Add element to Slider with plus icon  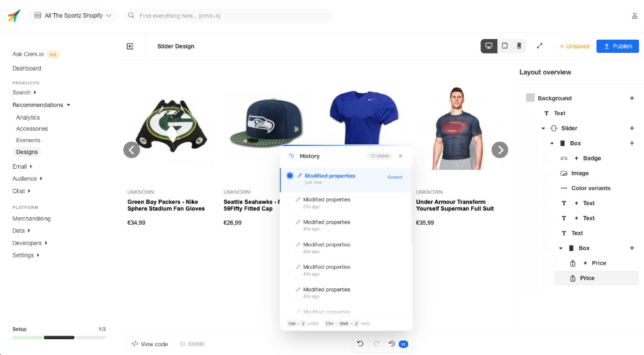pos(632,128)
